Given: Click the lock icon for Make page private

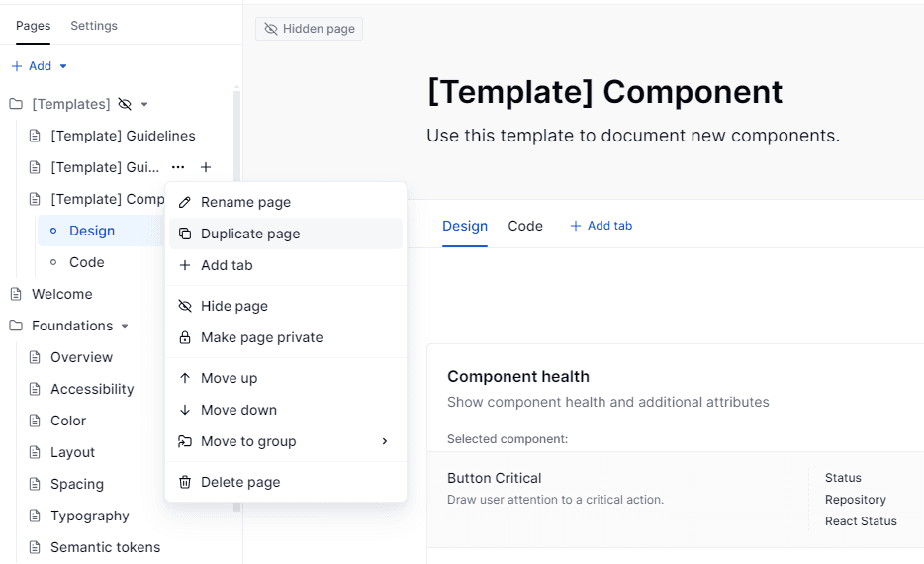Looking at the screenshot, I should (185, 337).
